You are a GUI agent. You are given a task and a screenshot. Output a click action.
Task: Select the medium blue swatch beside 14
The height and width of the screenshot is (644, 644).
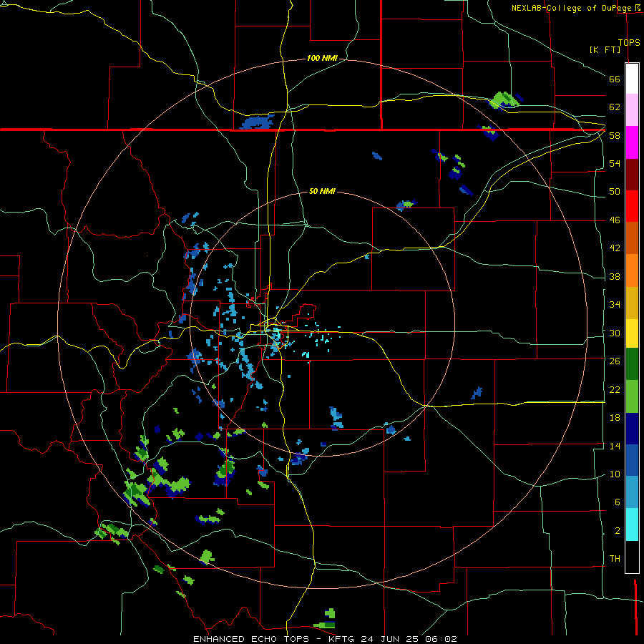coord(632,460)
